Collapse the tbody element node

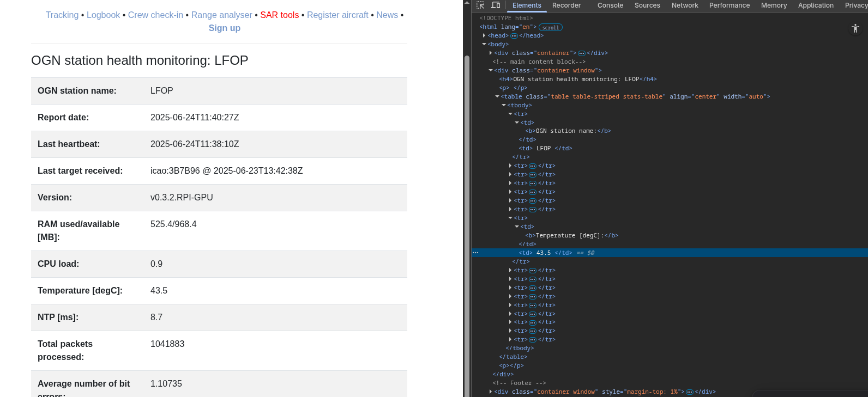(x=504, y=106)
